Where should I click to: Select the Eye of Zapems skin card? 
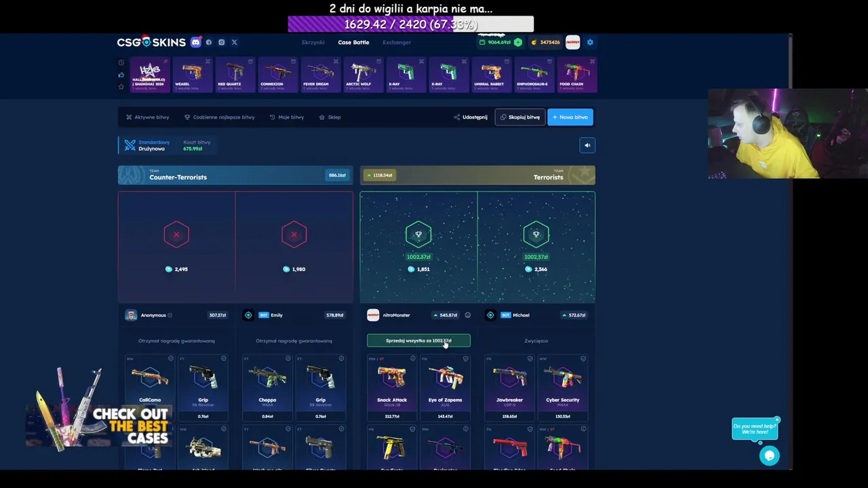pyautogui.click(x=445, y=387)
